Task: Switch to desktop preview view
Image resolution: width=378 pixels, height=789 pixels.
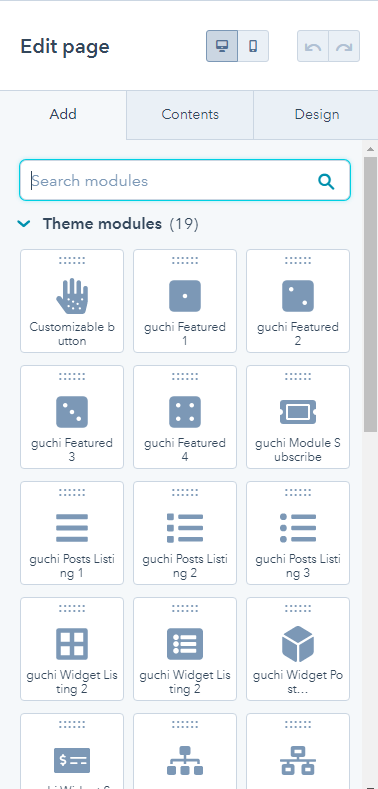Action: click(222, 46)
